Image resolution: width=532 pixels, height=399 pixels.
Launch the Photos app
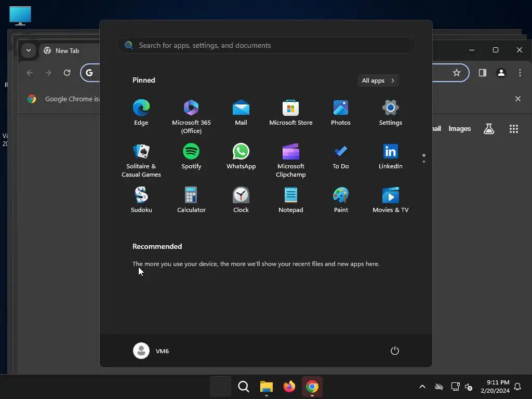341,113
